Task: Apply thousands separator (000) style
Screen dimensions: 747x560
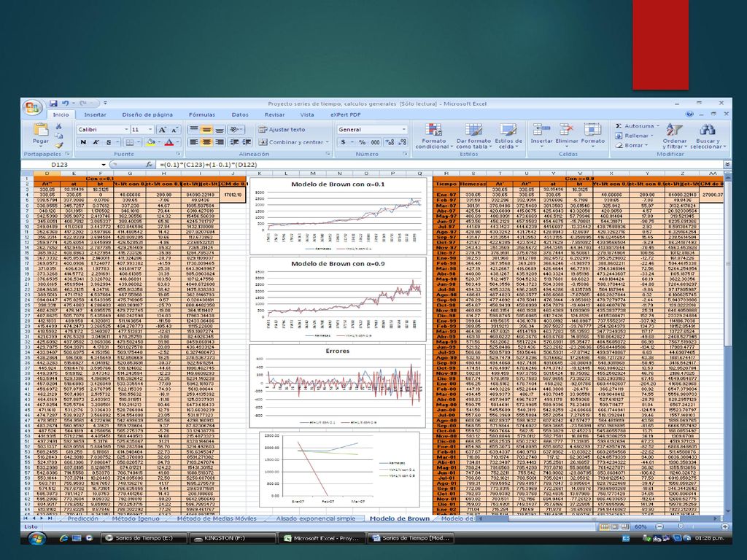Action: tap(376, 142)
